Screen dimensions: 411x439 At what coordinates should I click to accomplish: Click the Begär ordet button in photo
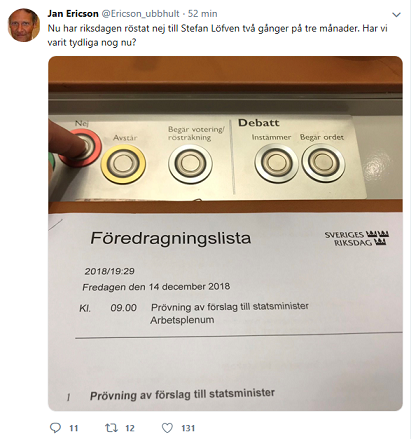click(323, 163)
